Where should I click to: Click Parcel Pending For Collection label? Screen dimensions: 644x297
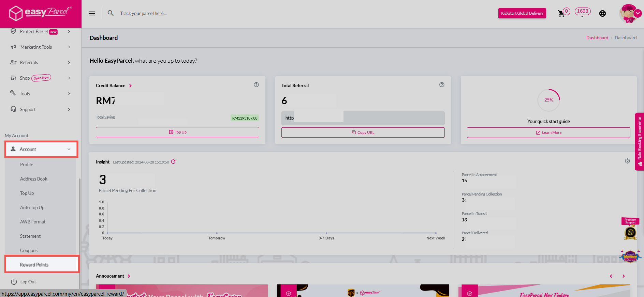point(128,191)
